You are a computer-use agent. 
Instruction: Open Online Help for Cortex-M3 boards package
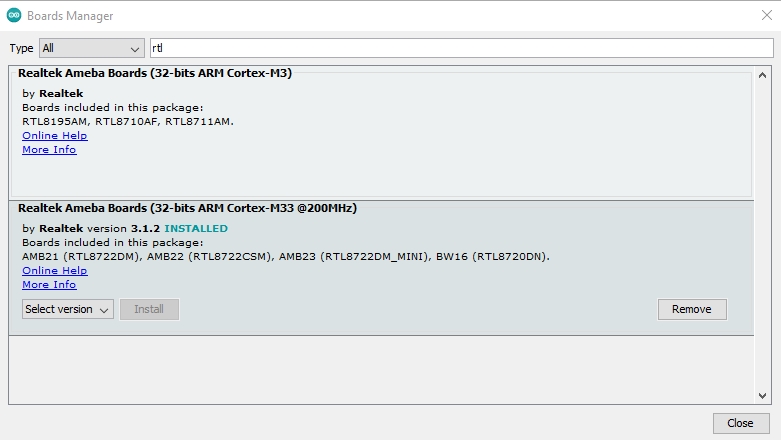coord(55,136)
